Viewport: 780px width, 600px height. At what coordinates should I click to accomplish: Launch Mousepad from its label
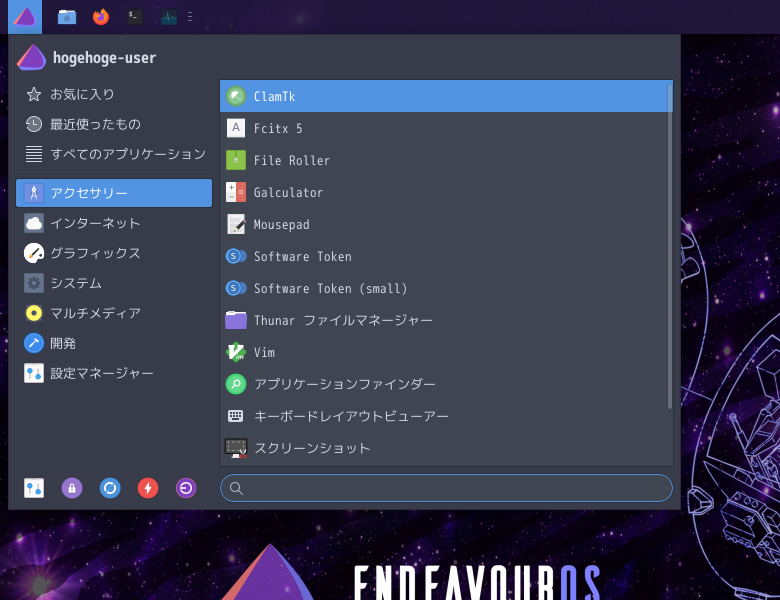coord(282,224)
